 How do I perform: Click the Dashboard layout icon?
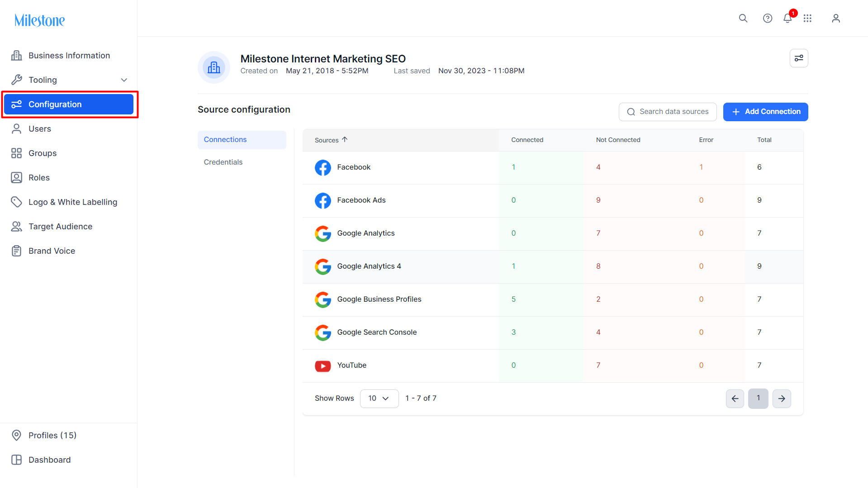coord(17,460)
